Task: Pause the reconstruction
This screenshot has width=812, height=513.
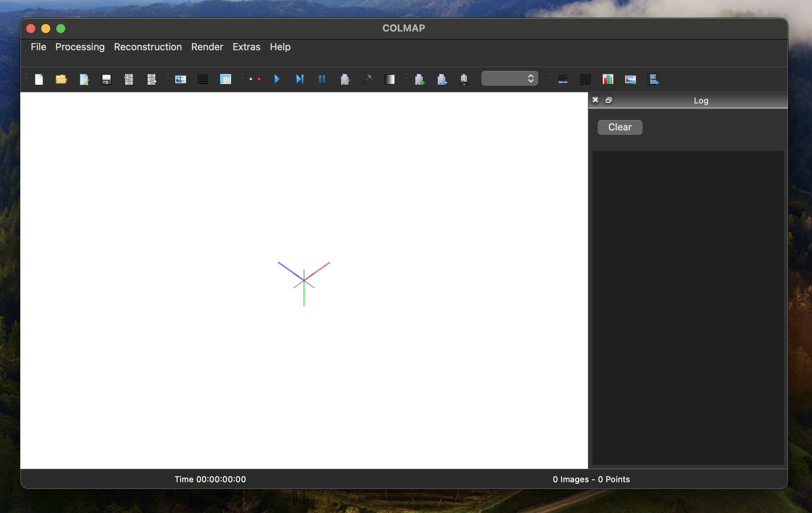Action: [x=322, y=79]
